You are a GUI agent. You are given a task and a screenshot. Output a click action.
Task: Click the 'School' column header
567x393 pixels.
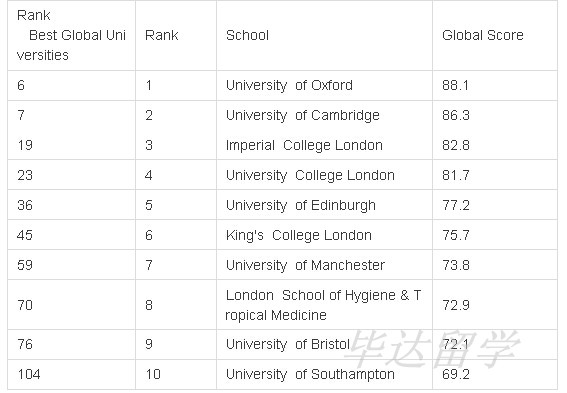pyautogui.click(x=247, y=35)
